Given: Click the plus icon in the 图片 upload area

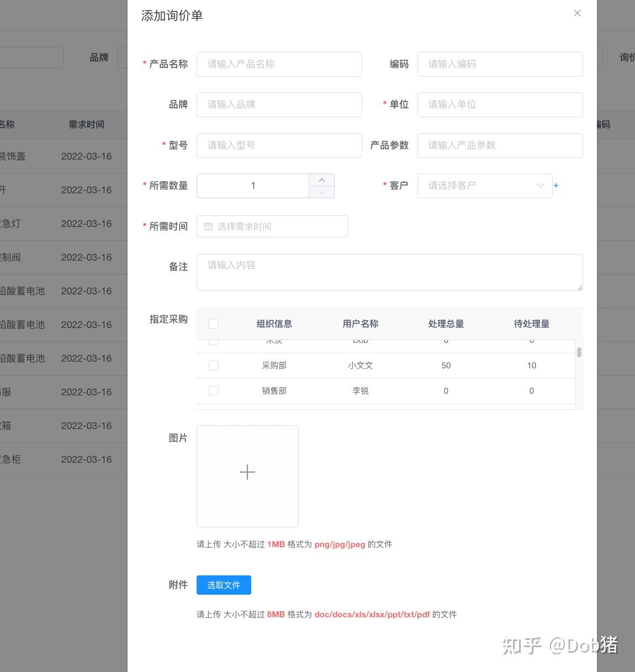Looking at the screenshot, I should click(x=247, y=472).
